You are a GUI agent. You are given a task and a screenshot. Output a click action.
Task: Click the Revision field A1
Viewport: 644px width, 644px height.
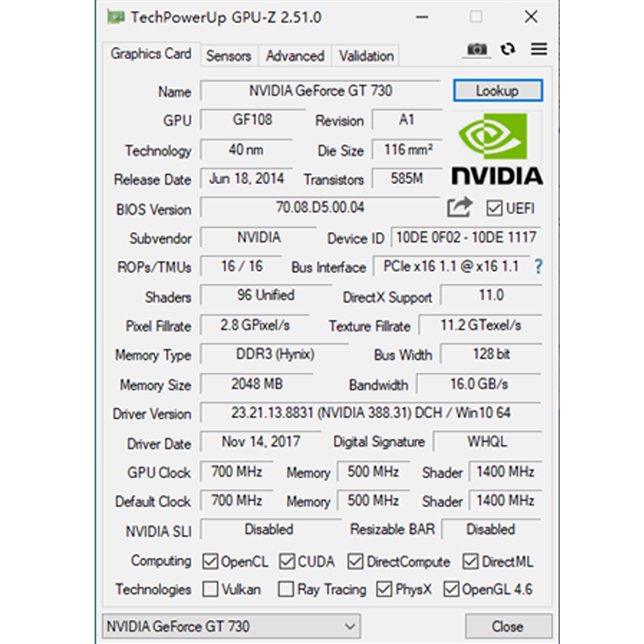tap(407, 120)
